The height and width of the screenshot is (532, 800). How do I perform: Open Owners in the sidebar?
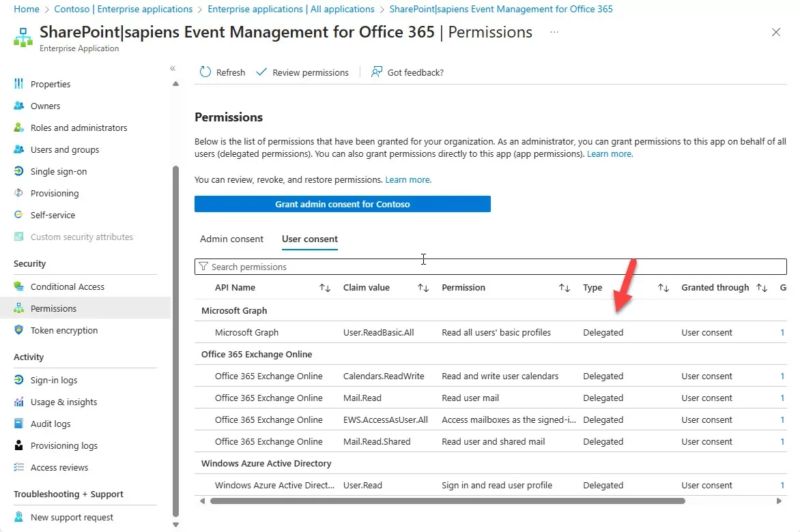coord(46,106)
